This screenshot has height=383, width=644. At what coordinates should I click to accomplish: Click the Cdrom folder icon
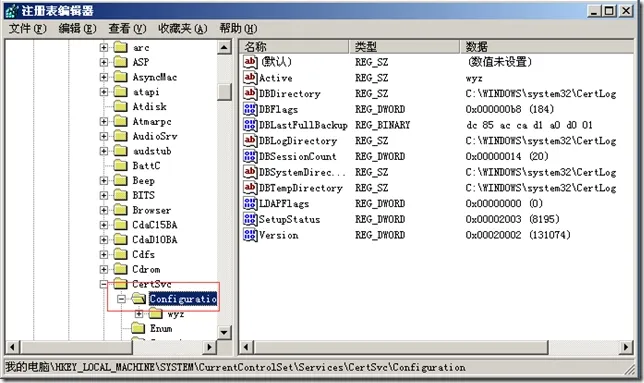click(x=120, y=269)
